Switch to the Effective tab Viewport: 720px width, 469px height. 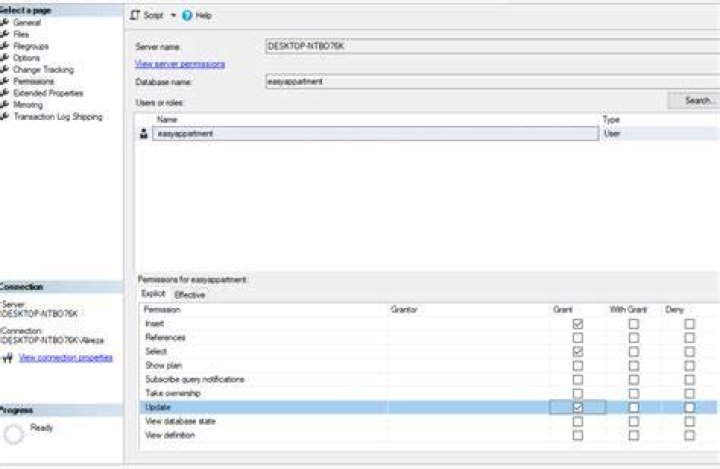tap(190, 295)
